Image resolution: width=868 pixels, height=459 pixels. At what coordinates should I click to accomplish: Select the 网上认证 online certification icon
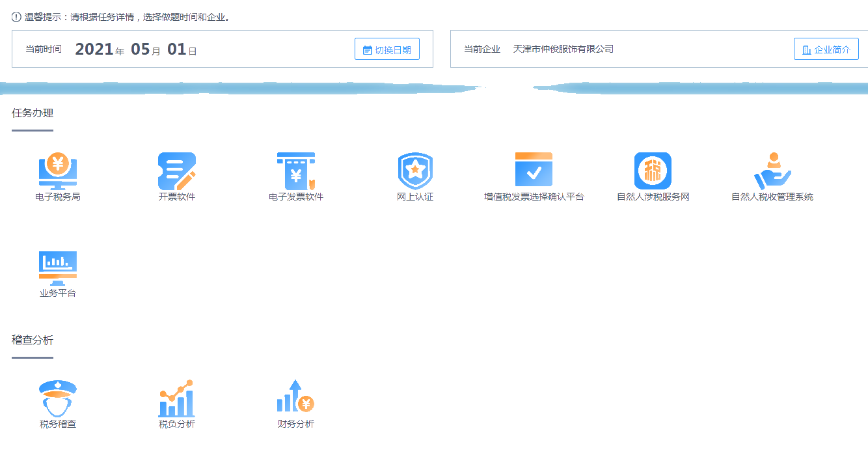(414, 176)
